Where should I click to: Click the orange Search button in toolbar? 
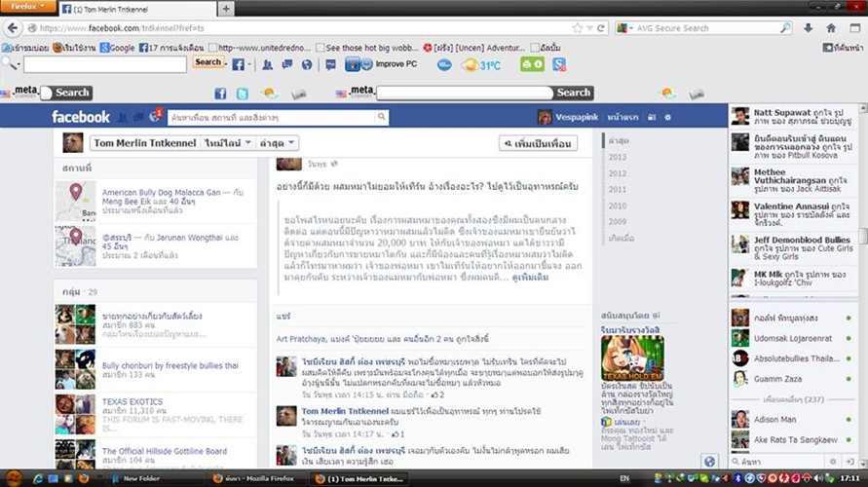208,62
